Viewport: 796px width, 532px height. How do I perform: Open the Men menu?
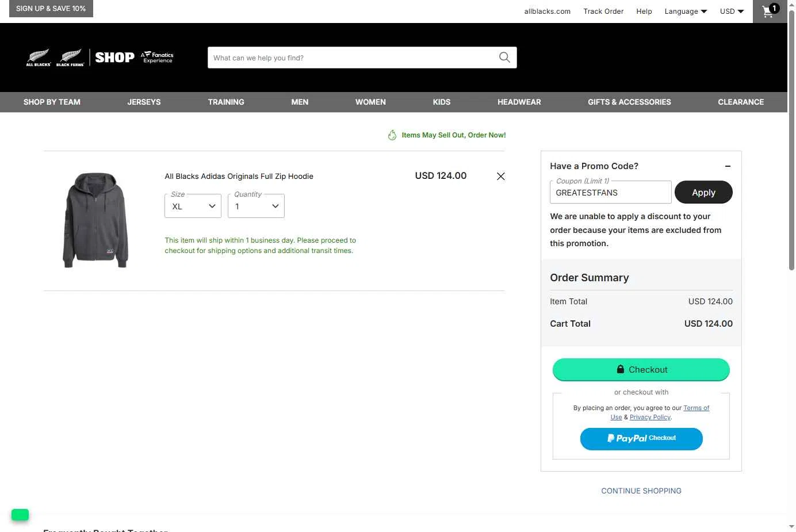click(x=300, y=102)
